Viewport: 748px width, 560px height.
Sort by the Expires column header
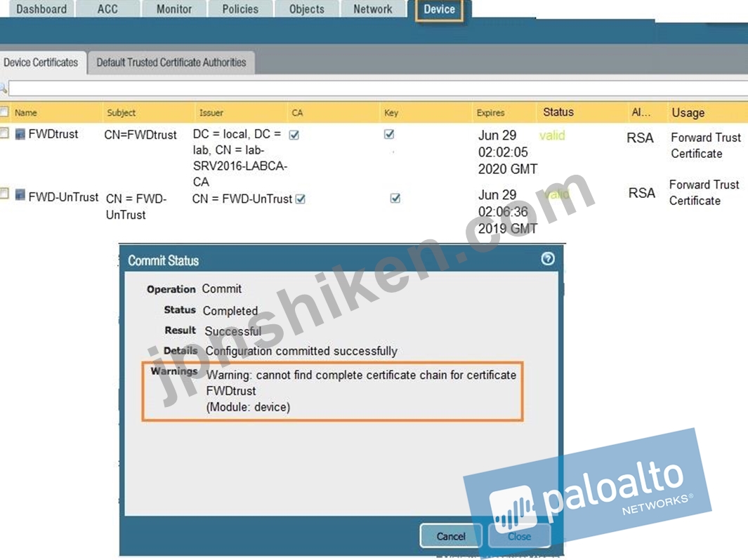[x=490, y=113]
